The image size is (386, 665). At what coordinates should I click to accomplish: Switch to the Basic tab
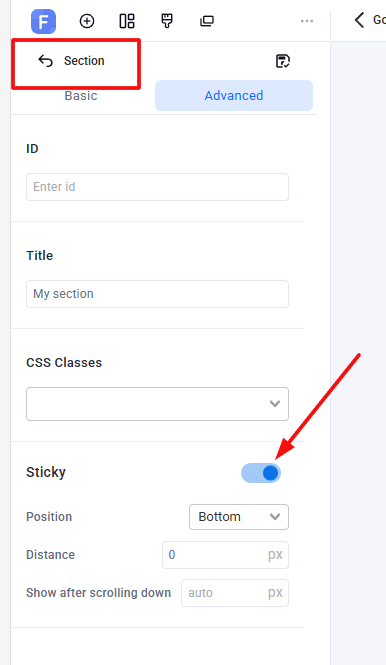coord(81,96)
